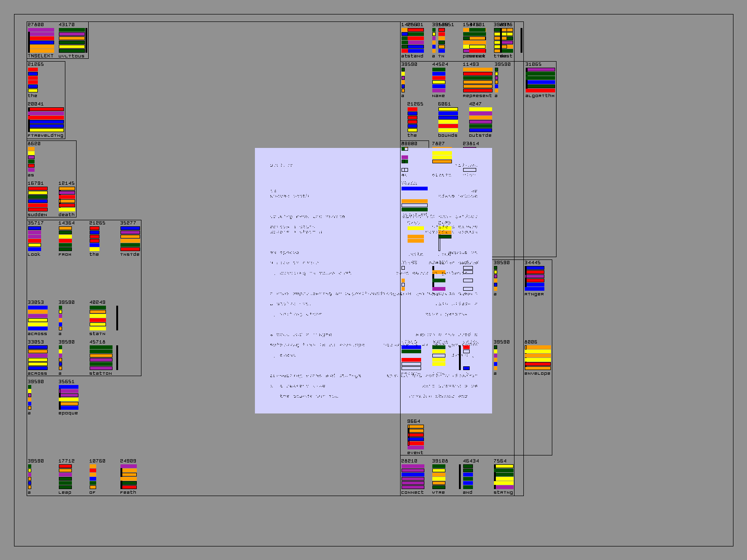Click the word label "algorithm"
747x560 pixels.
coord(540,96)
